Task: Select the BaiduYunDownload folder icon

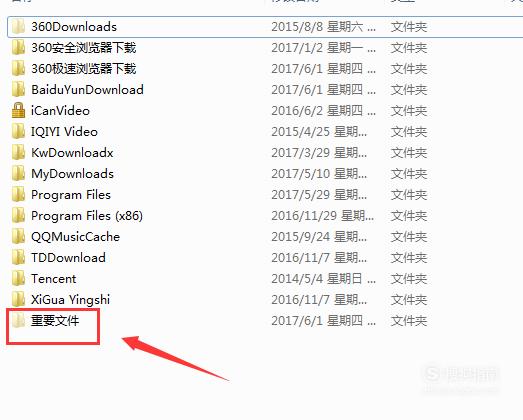Action: [x=18, y=89]
